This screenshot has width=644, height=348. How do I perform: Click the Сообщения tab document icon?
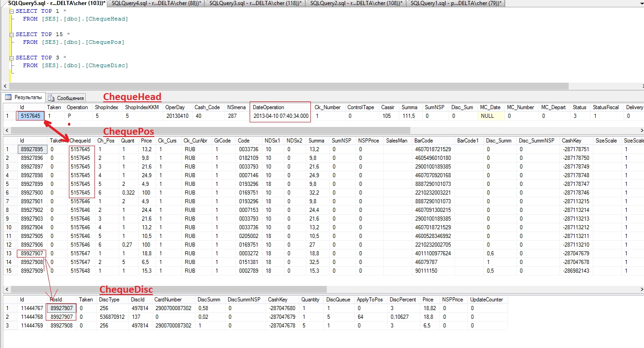tap(51, 98)
